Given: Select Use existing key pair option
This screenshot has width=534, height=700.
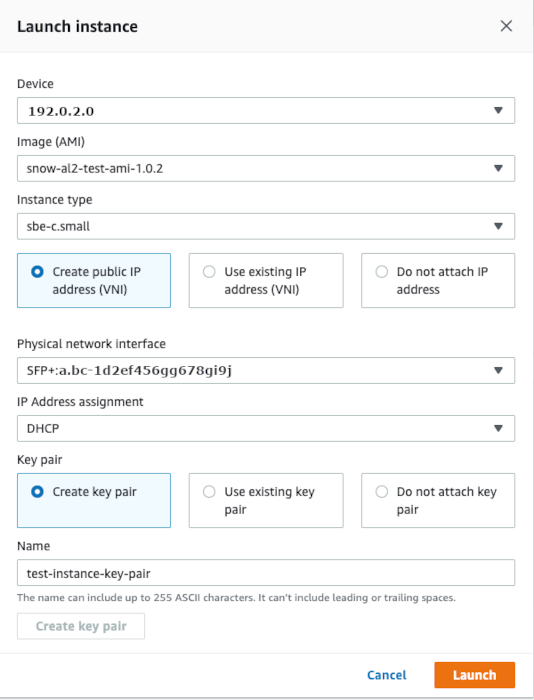Looking at the screenshot, I should [x=266, y=500].
